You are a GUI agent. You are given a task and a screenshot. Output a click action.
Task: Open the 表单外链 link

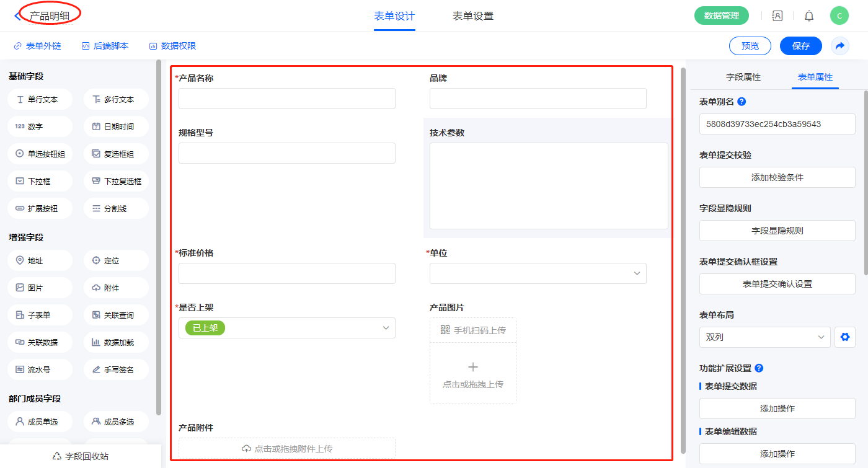tap(38, 46)
